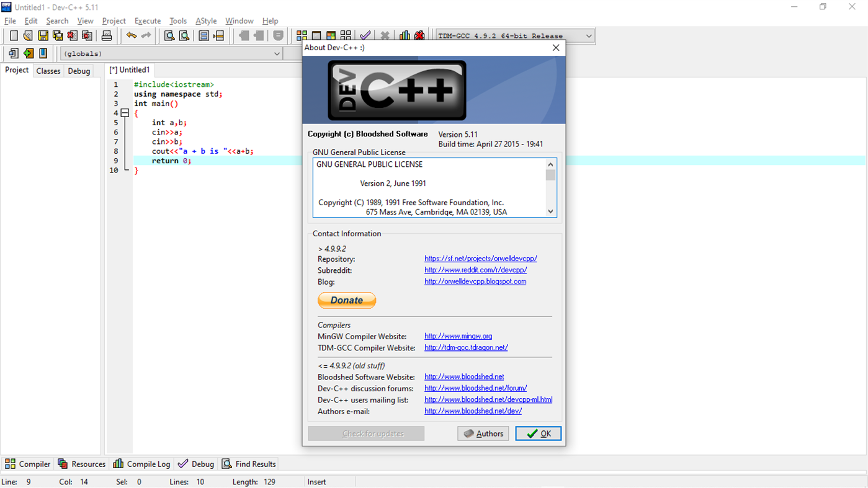
Task: Open the Tools menu
Action: (x=178, y=20)
